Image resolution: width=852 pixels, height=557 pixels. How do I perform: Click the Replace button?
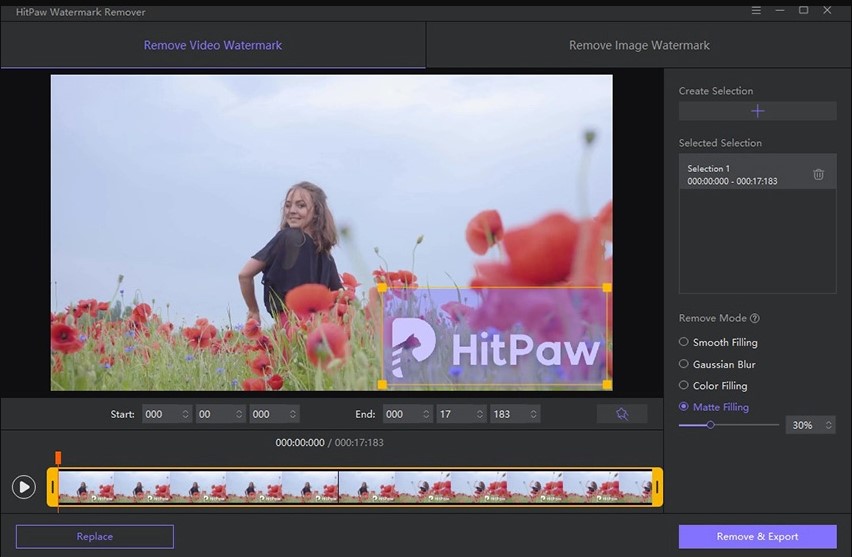(x=95, y=536)
